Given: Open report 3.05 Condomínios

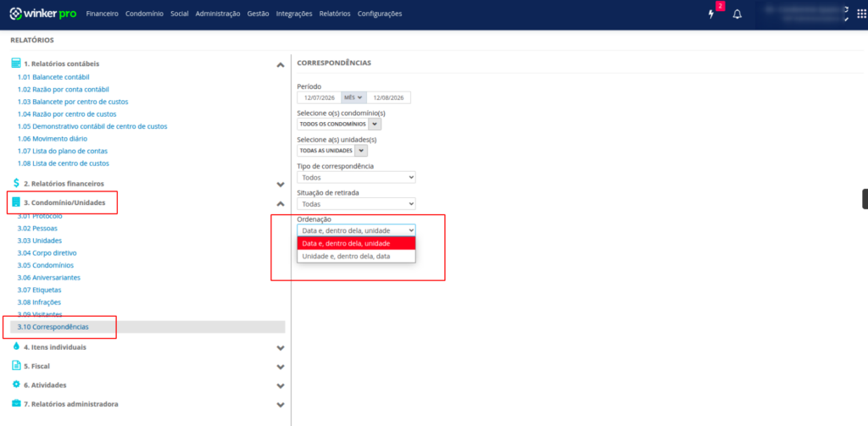Looking at the screenshot, I should [46, 265].
